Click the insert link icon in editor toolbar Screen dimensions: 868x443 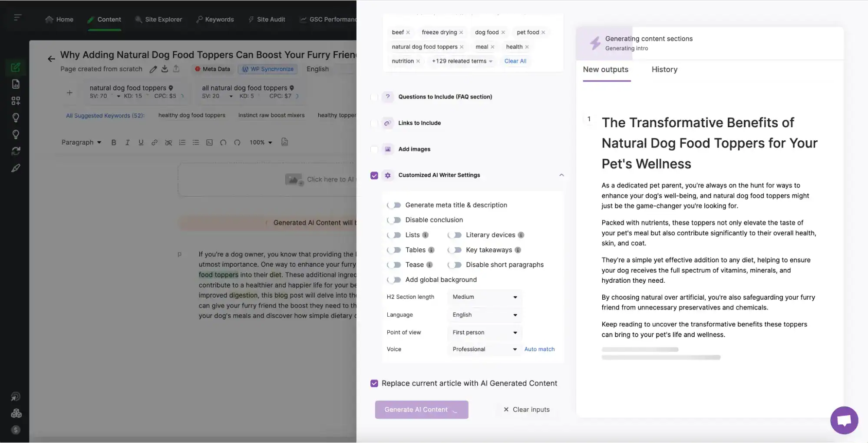pyautogui.click(x=154, y=142)
